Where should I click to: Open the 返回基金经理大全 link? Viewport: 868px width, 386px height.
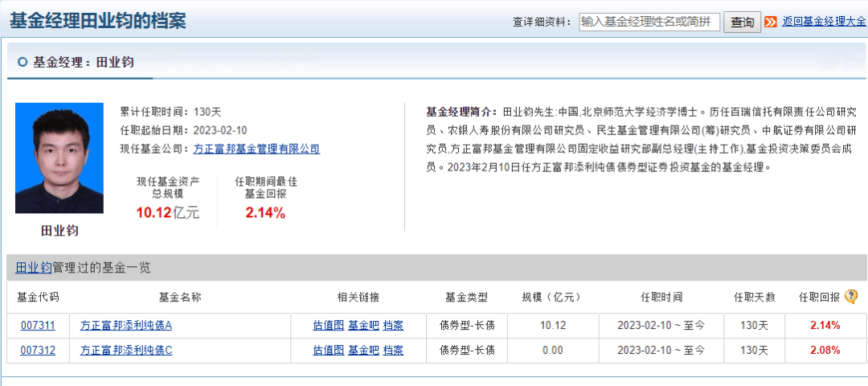(824, 22)
